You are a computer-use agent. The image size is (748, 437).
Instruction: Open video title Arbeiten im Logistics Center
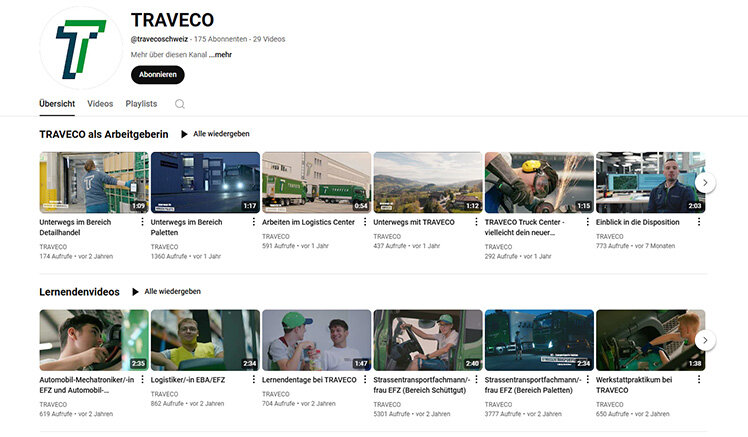(309, 222)
